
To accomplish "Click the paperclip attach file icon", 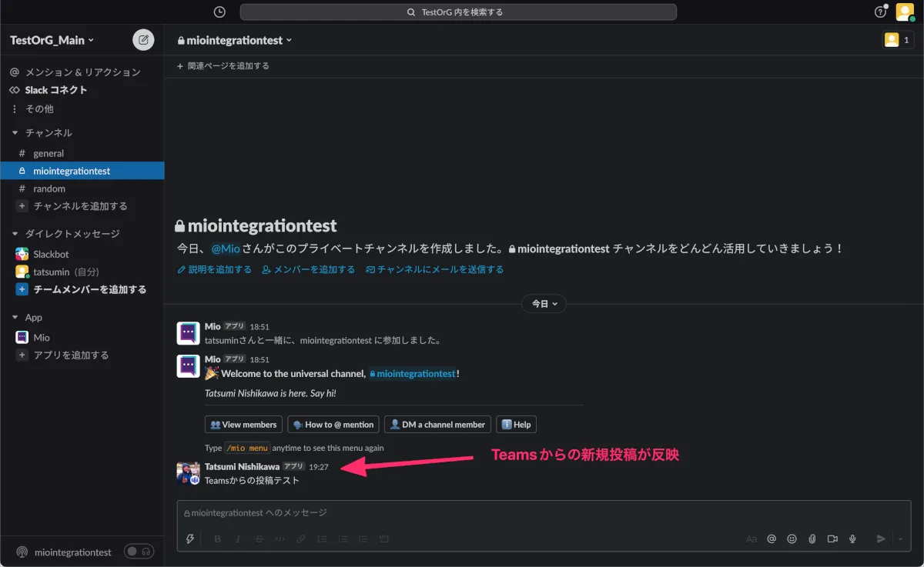I will tap(812, 539).
